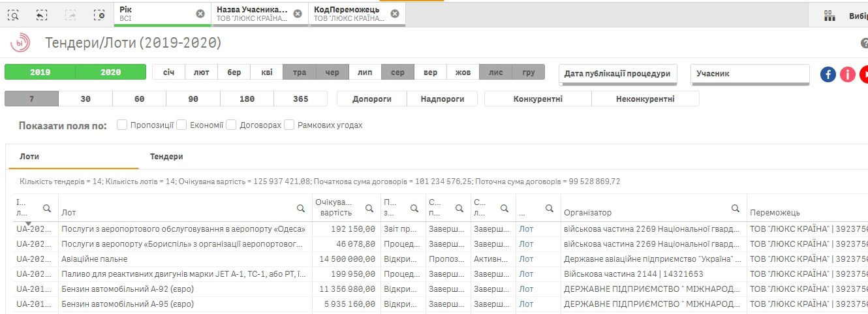
Task: Open Лот link for Авіаційне пальне row
Action: coord(526,259)
